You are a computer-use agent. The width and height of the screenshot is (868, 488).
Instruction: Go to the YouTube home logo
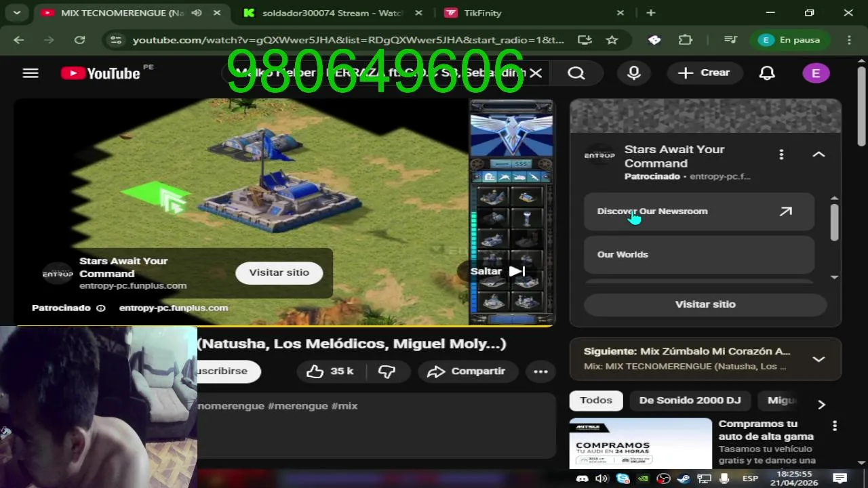click(x=100, y=73)
